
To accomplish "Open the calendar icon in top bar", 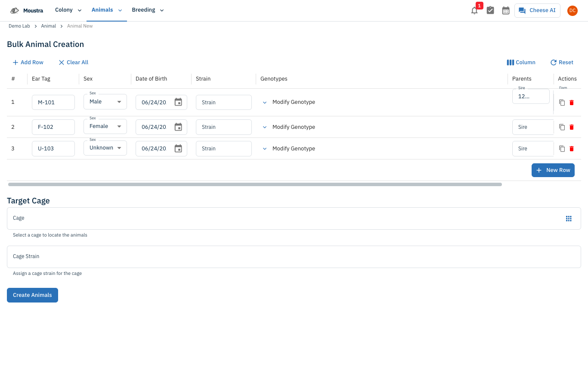I will pos(506,10).
